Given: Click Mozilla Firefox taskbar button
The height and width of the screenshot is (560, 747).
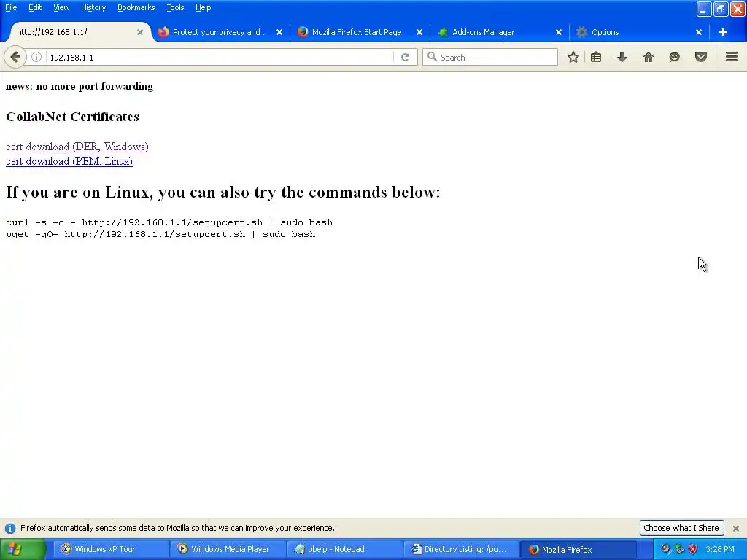Looking at the screenshot, I should coord(578,550).
